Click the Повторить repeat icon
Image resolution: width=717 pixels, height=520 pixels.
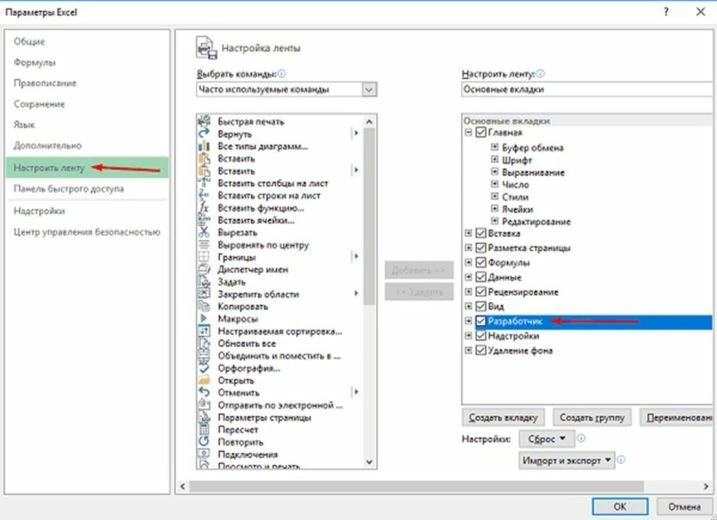(204, 442)
